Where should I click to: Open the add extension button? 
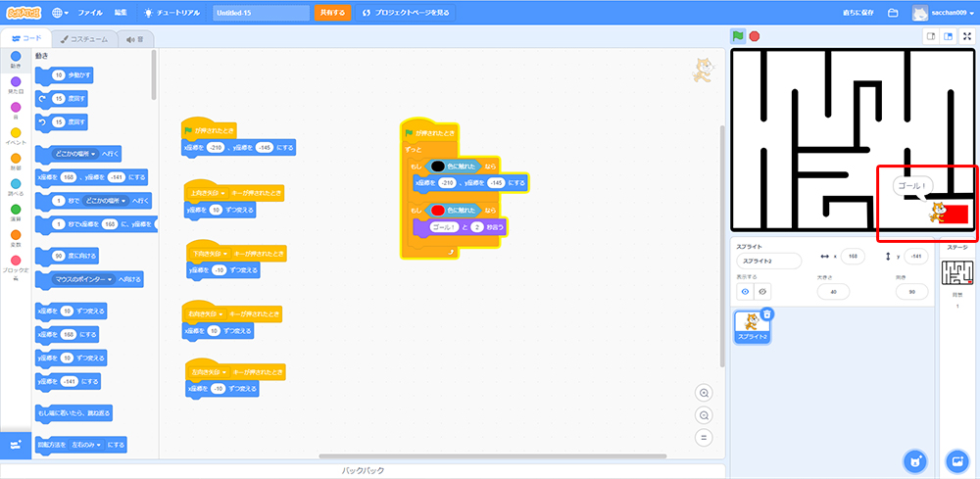[x=16, y=445]
